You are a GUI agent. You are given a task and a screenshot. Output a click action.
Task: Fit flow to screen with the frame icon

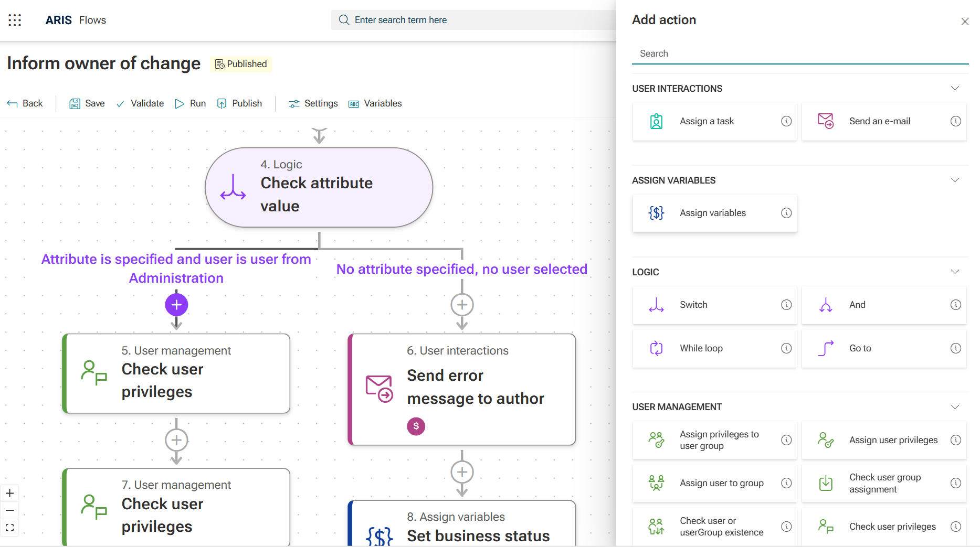pyautogui.click(x=9, y=528)
